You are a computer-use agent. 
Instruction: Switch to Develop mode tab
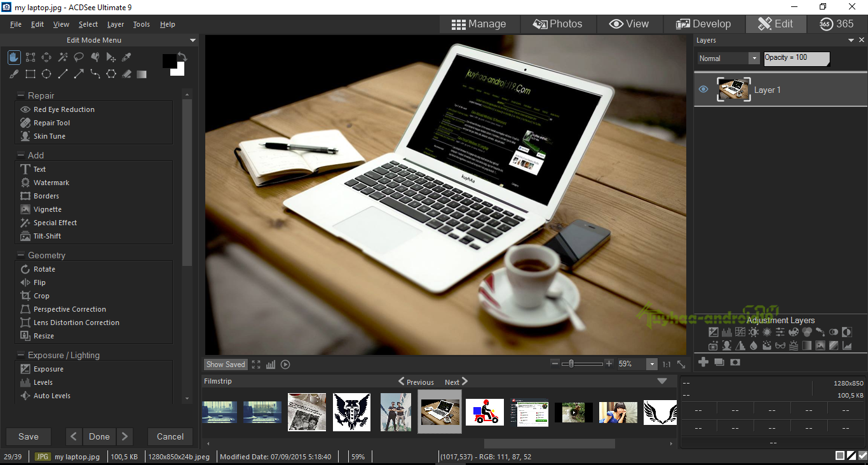[703, 24]
